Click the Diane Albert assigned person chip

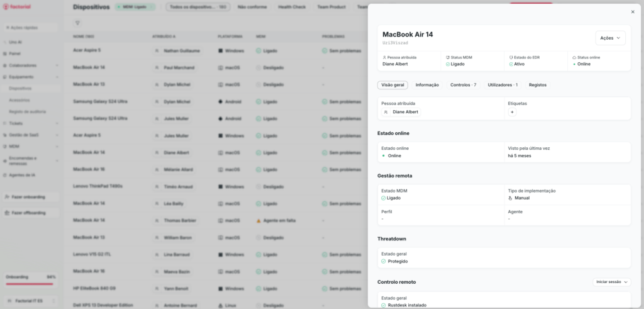pos(401,112)
